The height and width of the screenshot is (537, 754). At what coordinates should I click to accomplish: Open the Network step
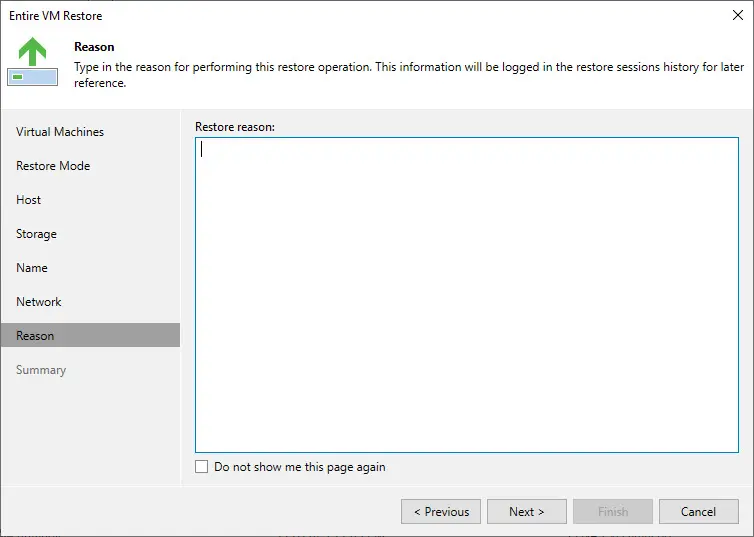[38, 302]
